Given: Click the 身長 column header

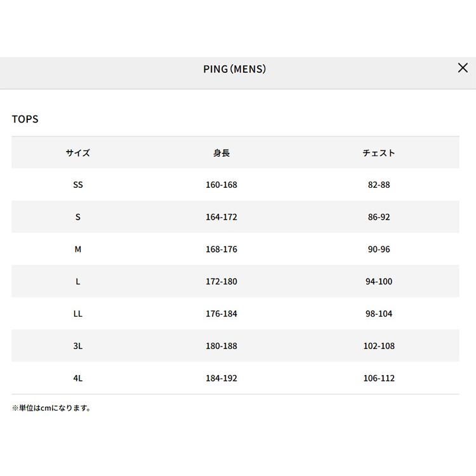Looking at the screenshot, I should click(x=221, y=153).
